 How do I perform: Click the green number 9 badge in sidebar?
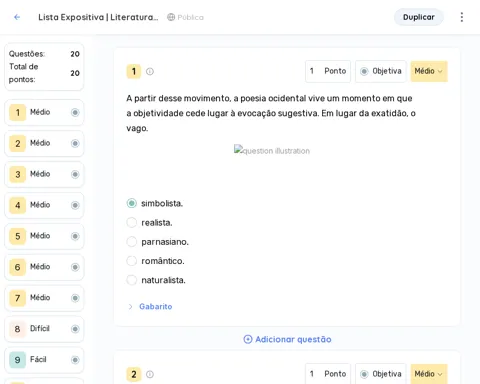coord(18,360)
